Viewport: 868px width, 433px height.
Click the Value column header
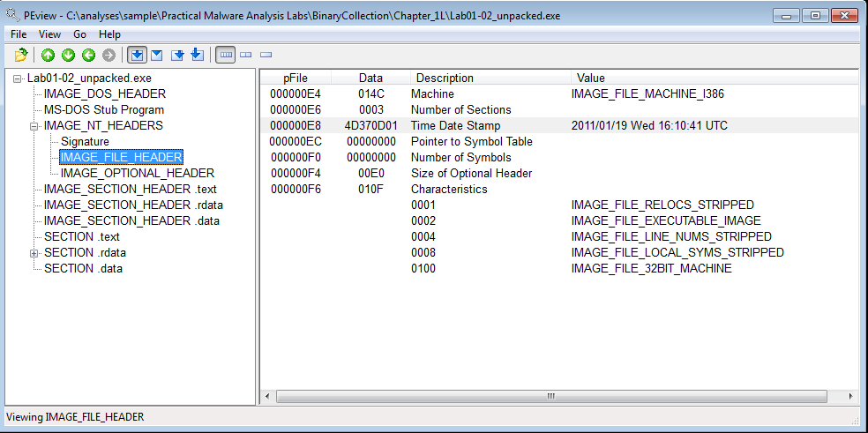(x=715, y=78)
